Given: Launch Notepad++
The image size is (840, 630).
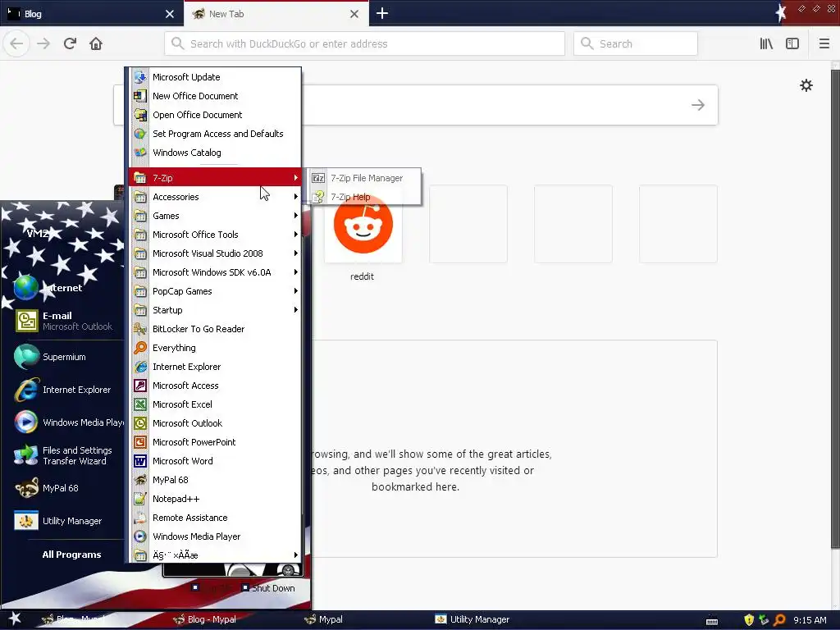Looking at the screenshot, I should pyautogui.click(x=215, y=499).
